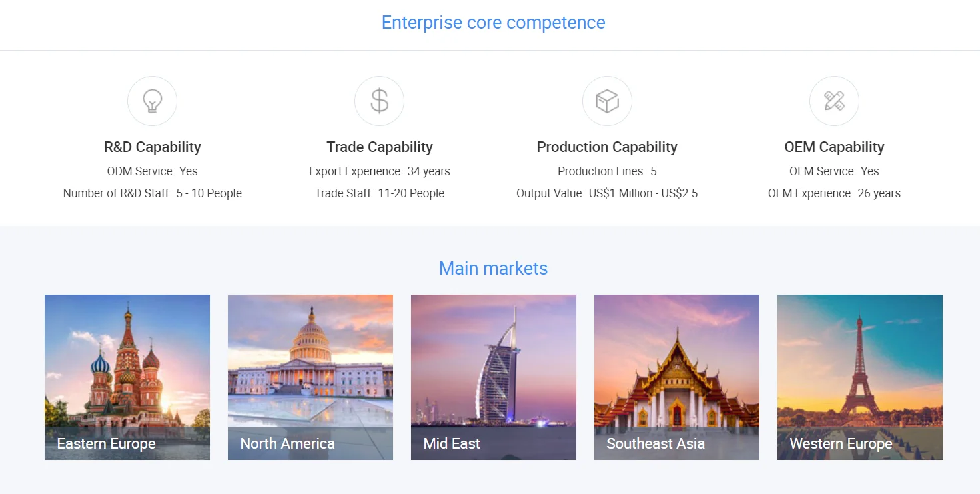Open the Eastern Europe market image
This screenshot has width=980, height=494.
coord(127,377)
